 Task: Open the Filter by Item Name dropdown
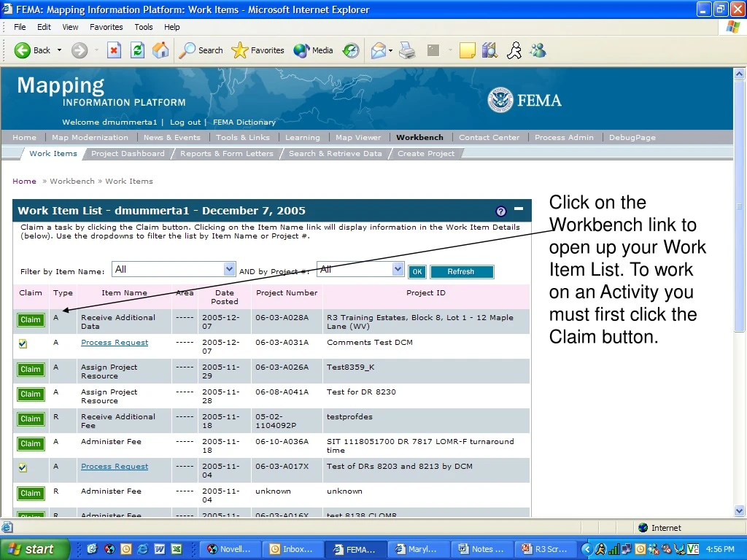tap(229, 269)
